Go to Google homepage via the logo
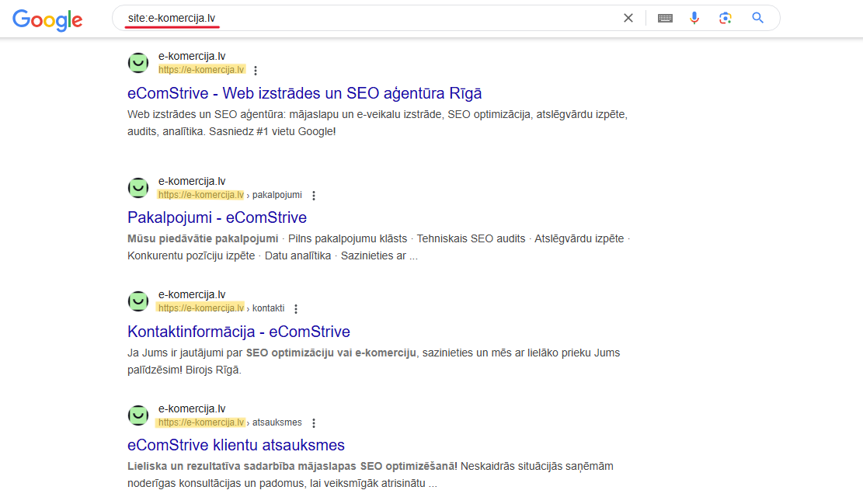This screenshot has height=504, width=863. pyautogui.click(x=47, y=20)
